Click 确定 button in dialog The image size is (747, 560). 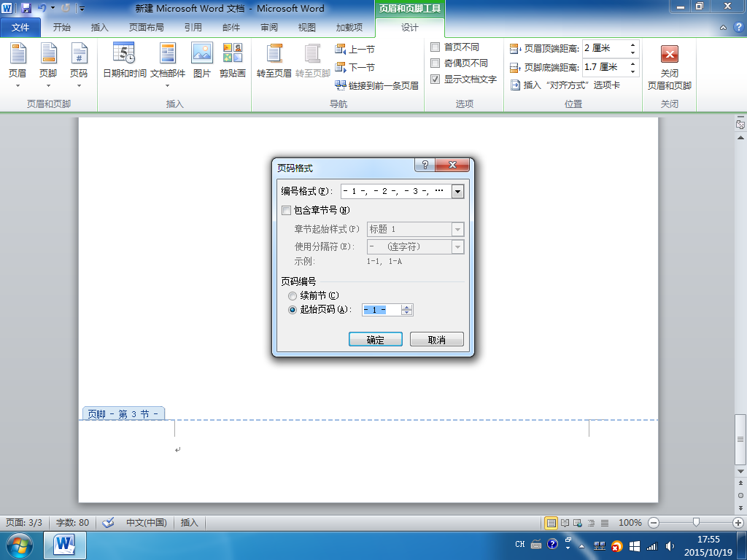[376, 340]
